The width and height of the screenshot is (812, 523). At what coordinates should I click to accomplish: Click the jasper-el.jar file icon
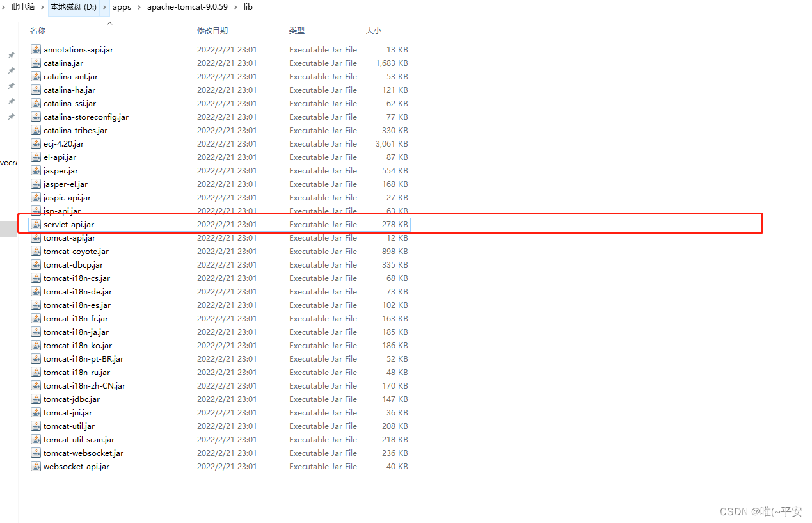(x=36, y=184)
